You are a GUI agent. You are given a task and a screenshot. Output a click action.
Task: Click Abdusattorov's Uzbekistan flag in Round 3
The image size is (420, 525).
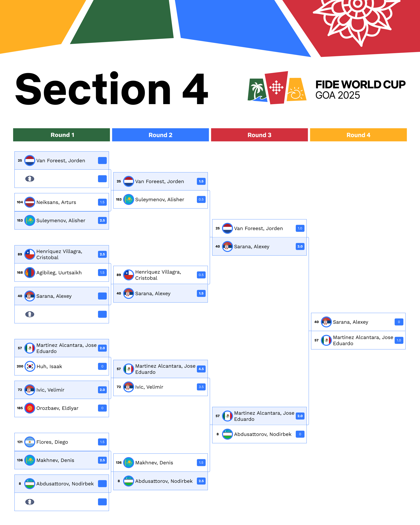coord(227,434)
